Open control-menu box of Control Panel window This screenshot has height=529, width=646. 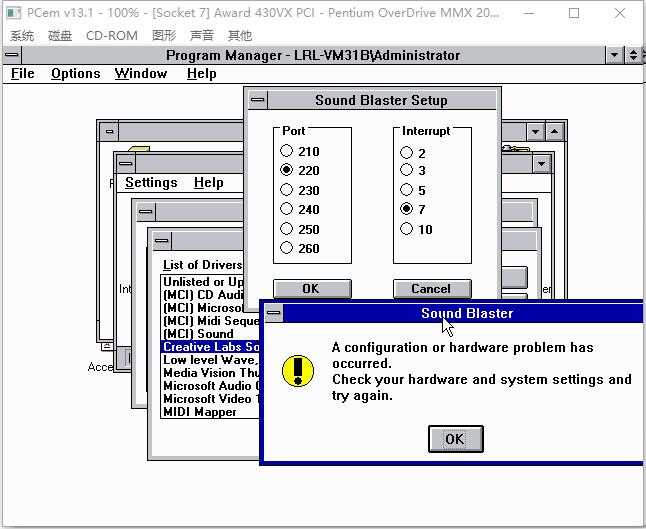[x=125, y=164]
